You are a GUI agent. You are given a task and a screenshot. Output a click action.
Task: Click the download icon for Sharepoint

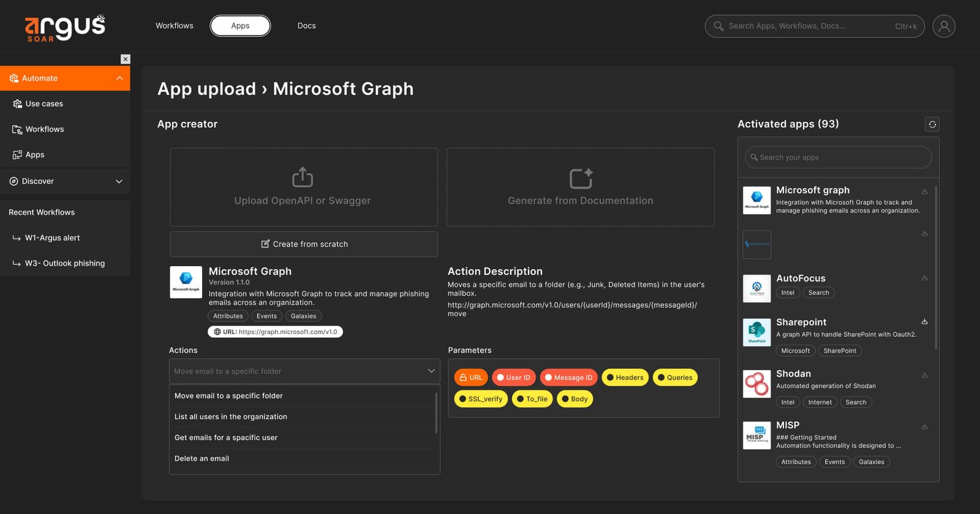(x=925, y=322)
